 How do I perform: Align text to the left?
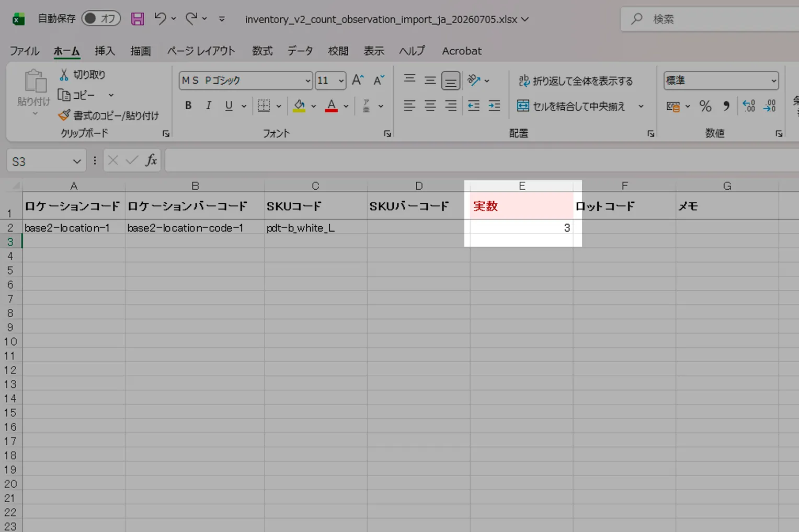coord(409,106)
